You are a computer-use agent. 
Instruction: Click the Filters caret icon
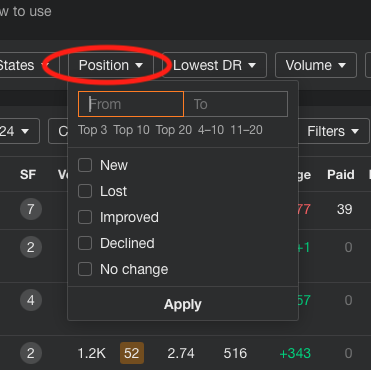click(355, 131)
